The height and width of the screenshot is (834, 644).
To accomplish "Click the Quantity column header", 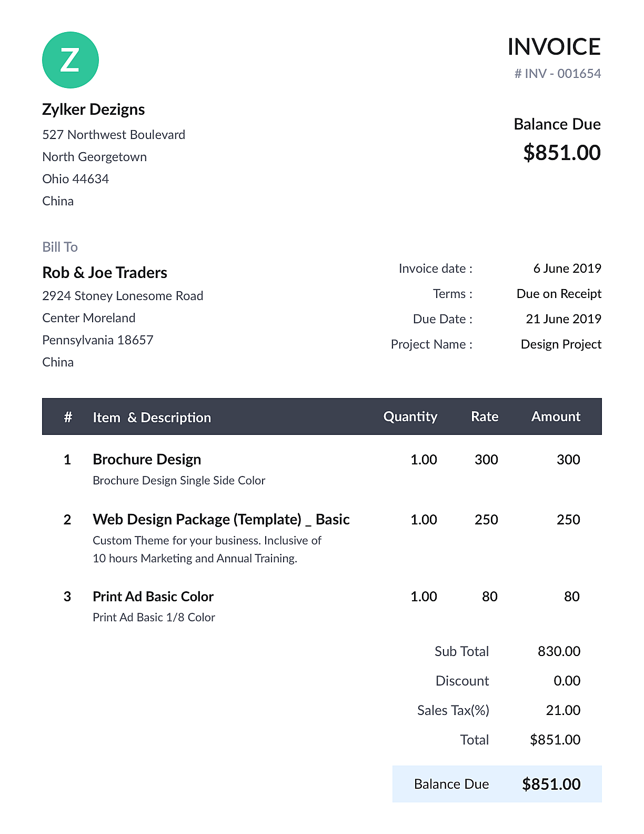I will pyautogui.click(x=410, y=416).
